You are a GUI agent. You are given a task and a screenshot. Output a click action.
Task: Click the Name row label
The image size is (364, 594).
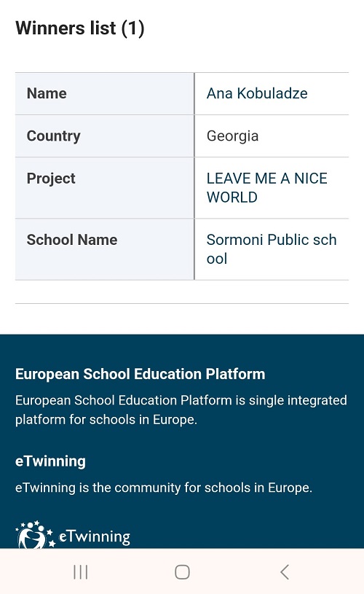point(47,93)
